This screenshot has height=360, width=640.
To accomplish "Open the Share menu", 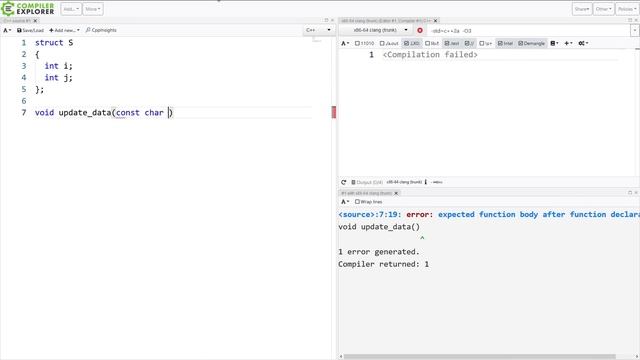I will [582, 9].
